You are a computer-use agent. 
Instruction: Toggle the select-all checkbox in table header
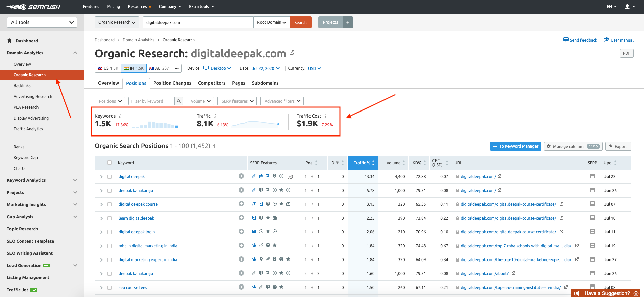coord(109,163)
